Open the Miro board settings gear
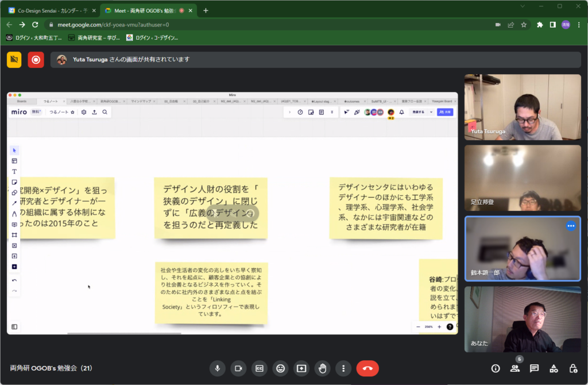Screen dimensions: 588x385 click(84, 112)
